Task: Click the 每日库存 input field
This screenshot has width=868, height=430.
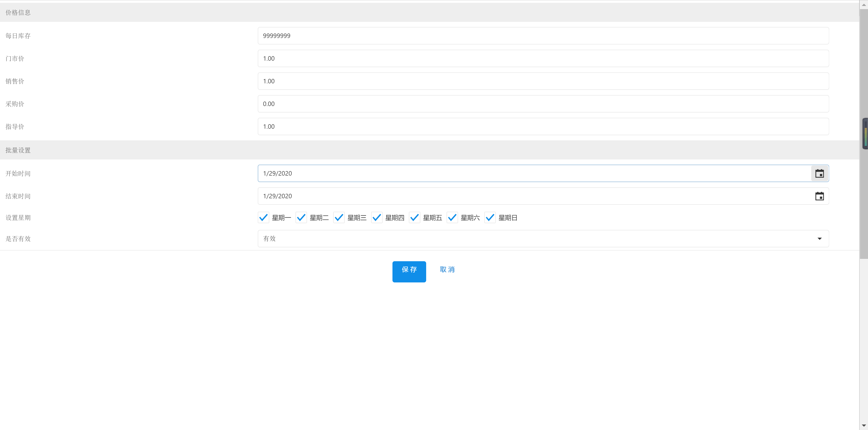Action: coord(543,36)
